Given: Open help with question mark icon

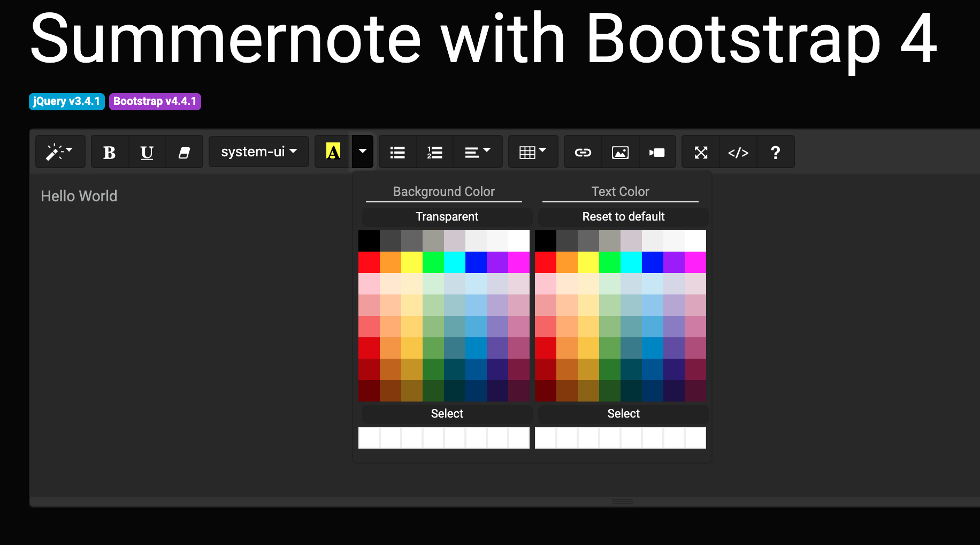Looking at the screenshot, I should (x=775, y=152).
